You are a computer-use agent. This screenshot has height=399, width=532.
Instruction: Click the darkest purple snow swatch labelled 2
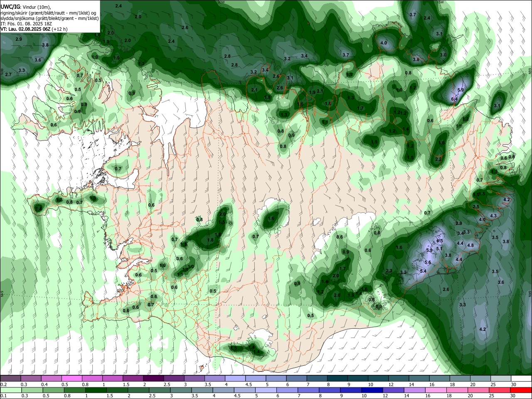pos(153,379)
